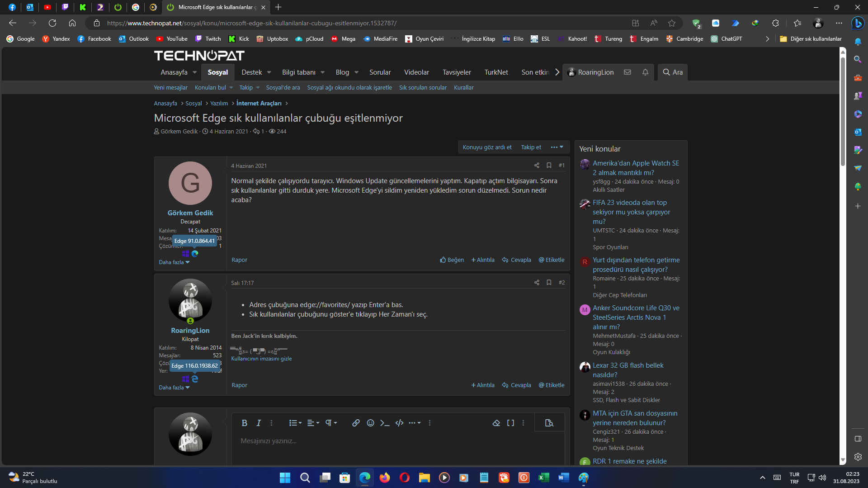Open the Sosyal navigation tab
Image resolution: width=868 pixels, height=488 pixels.
click(x=217, y=72)
